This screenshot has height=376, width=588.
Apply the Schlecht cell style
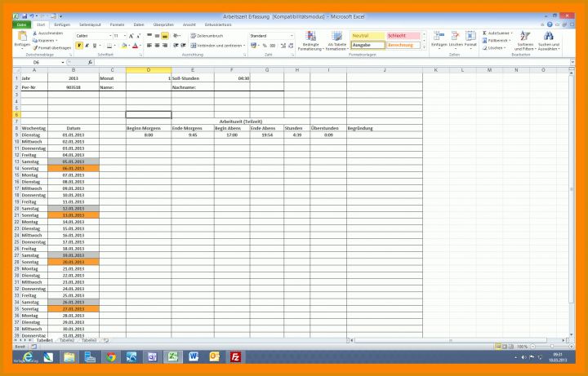pyautogui.click(x=403, y=36)
